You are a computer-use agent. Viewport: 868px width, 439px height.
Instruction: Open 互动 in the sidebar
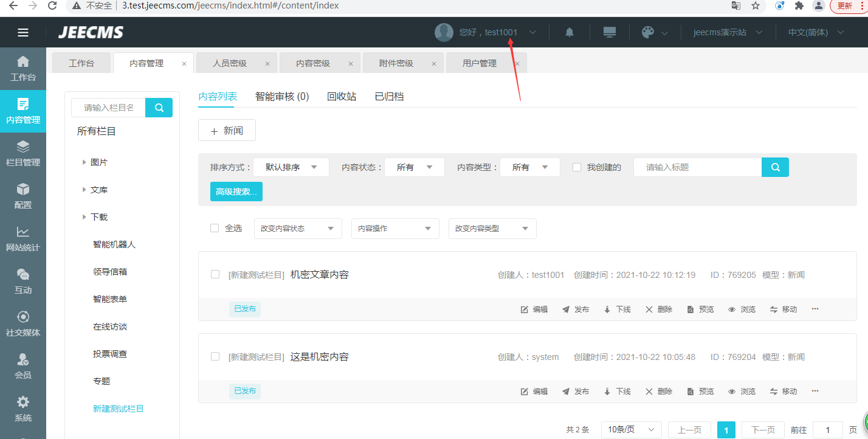[23, 282]
